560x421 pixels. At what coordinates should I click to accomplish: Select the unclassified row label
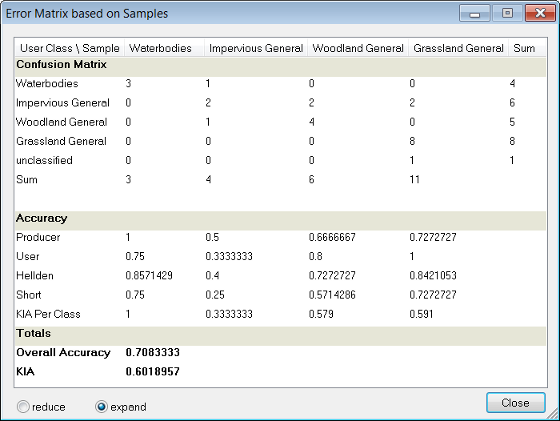(x=44, y=160)
